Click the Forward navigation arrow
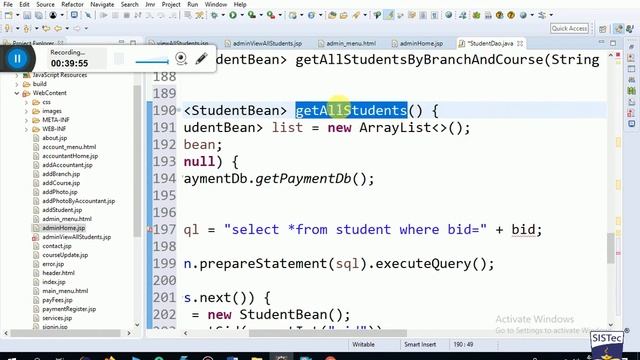This screenshot has height=360, width=640. 76,28
